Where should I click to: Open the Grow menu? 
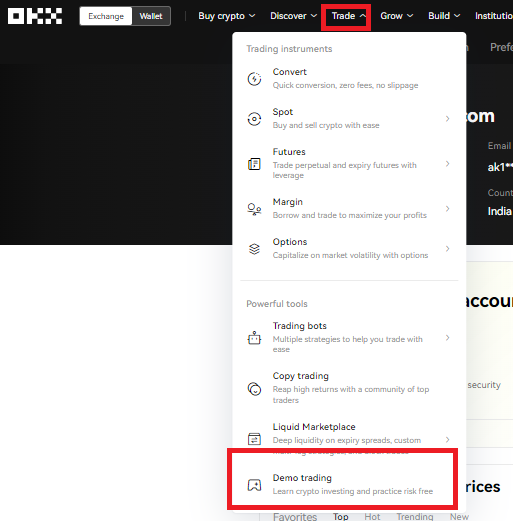[397, 16]
